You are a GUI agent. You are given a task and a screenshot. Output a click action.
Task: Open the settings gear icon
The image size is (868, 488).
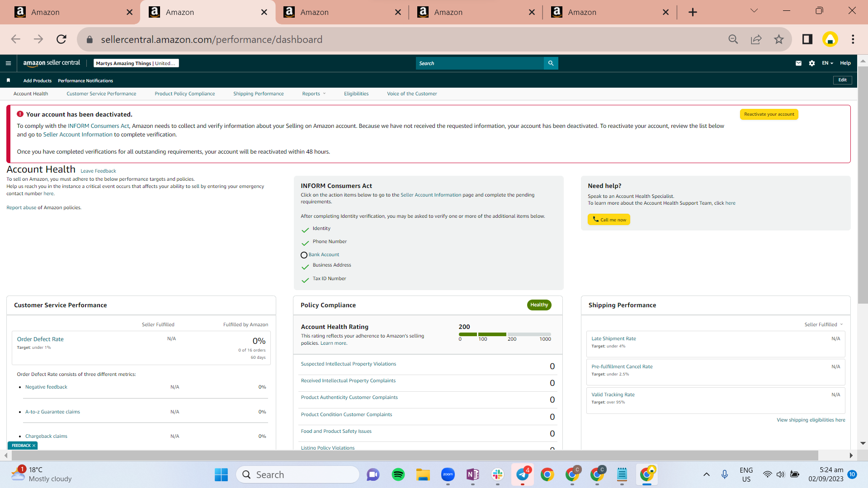[x=812, y=63]
